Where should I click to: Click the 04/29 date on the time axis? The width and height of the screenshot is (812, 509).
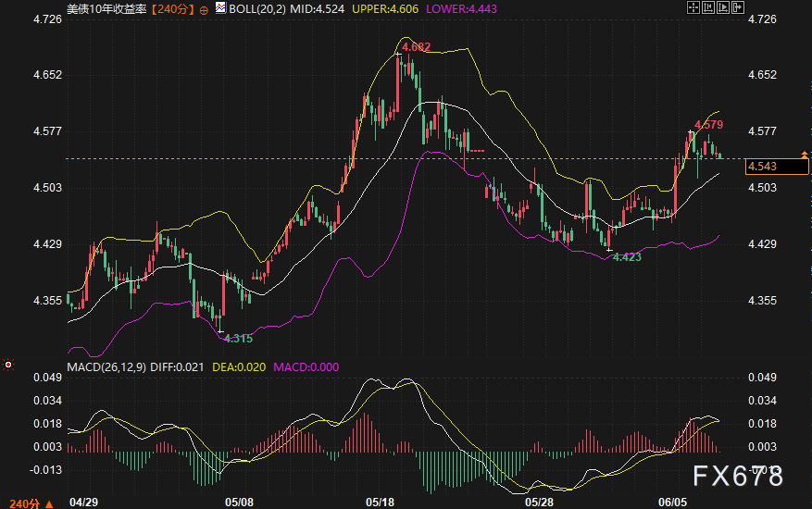(83, 503)
